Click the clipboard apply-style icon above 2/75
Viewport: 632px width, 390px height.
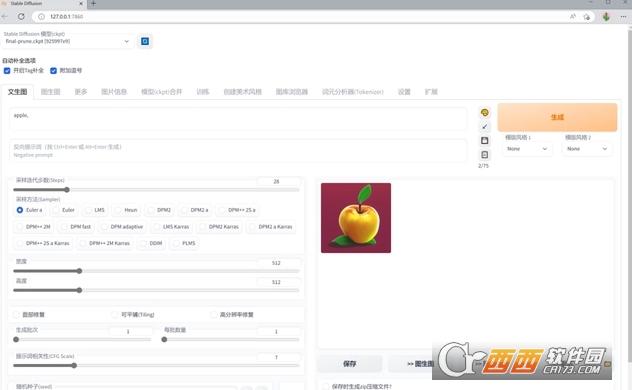click(484, 154)
